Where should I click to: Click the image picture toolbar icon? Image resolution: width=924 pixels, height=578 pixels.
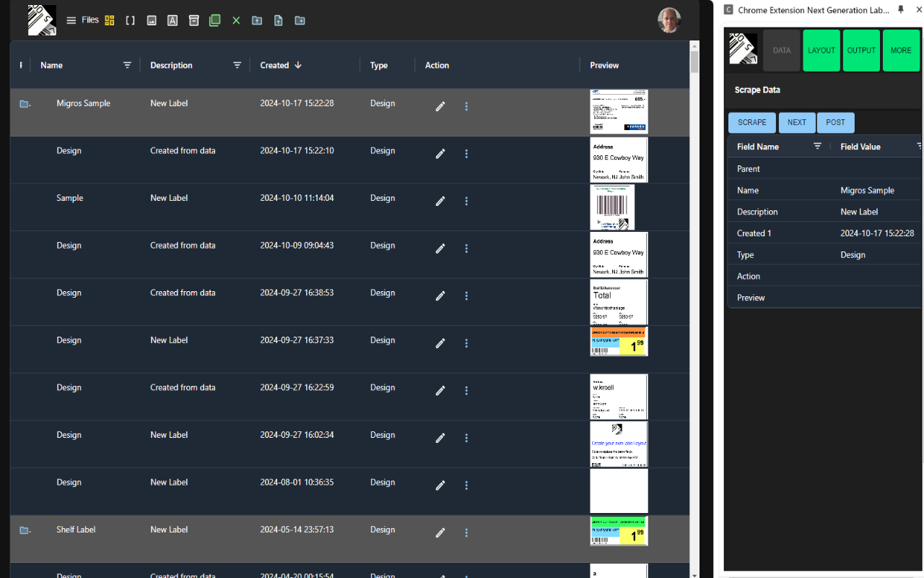pyautogui.click(x=152, y=21)
